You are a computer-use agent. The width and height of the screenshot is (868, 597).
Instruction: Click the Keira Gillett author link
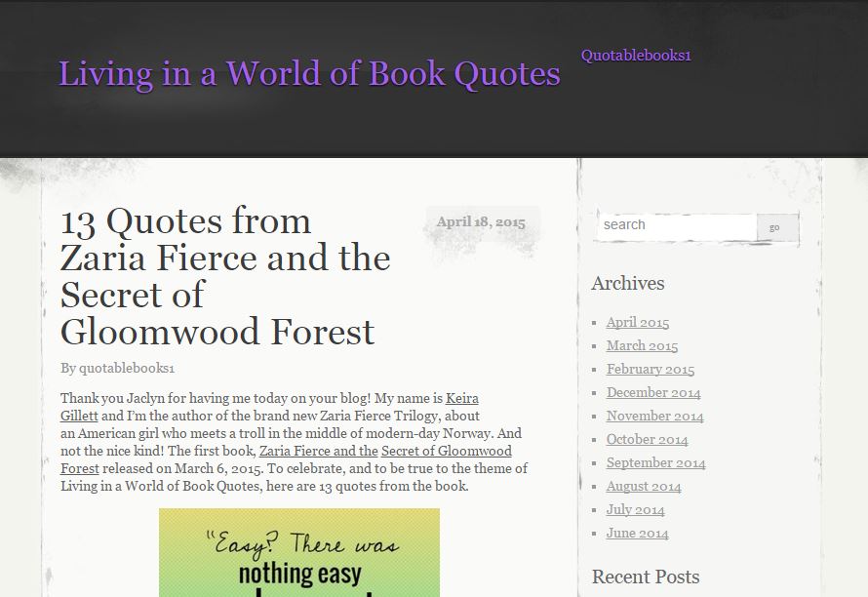point(461,398)
